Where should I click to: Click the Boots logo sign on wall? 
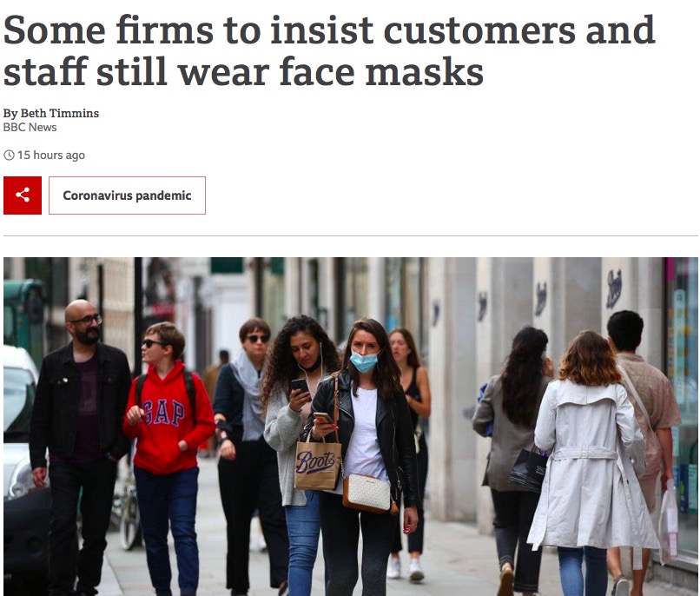click(x=614, y=288)
